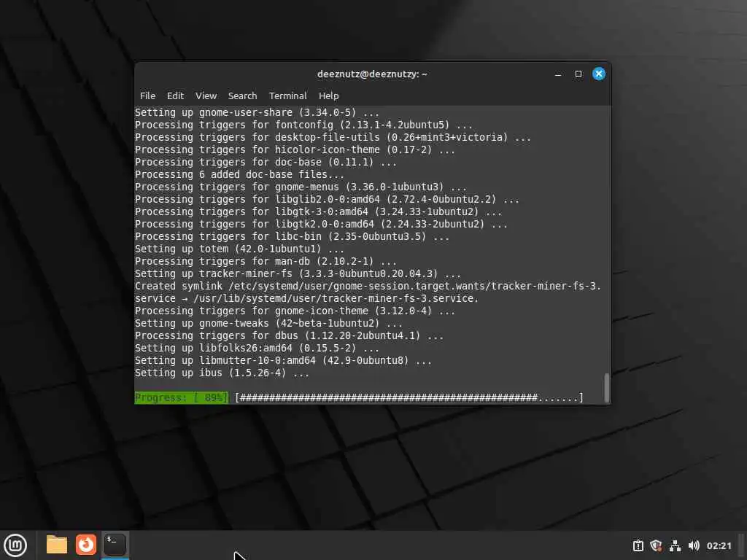747x560 pixels.
Task: Click the line 'Processing triggers for libgtk-3-0:amd64'
Action: (318, 211)
